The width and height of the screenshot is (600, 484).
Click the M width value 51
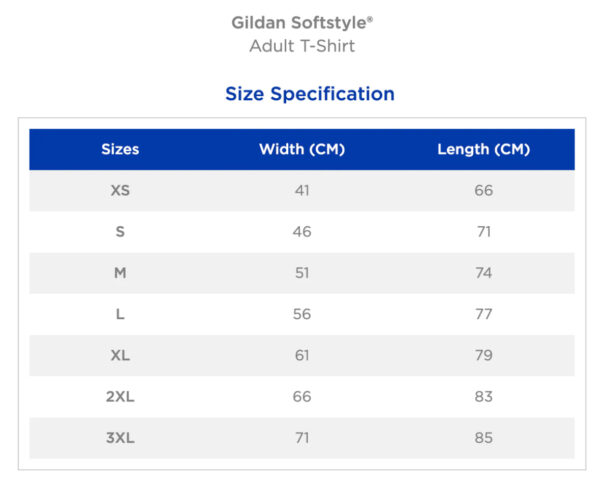point(302,273)
